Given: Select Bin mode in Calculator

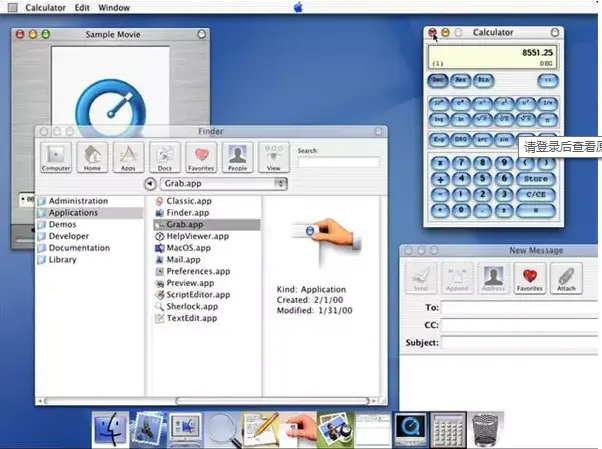Looking at the screenshot, I should coord(483,80).
